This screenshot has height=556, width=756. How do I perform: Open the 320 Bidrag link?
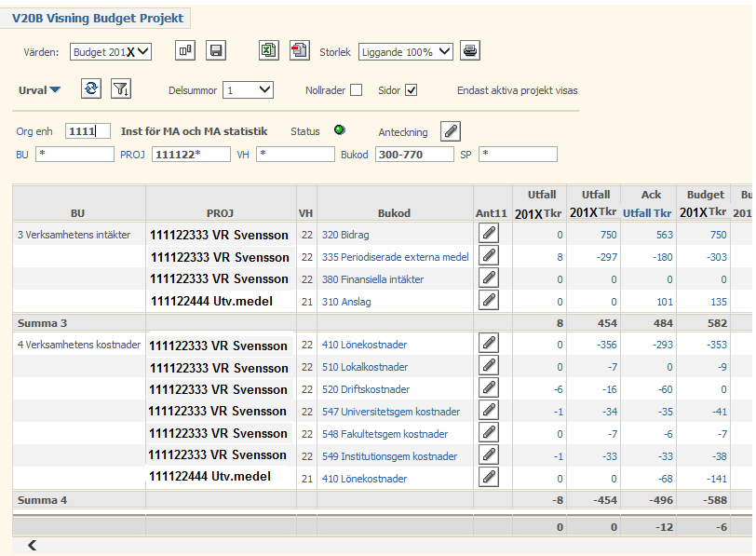(x=345, y=235)
